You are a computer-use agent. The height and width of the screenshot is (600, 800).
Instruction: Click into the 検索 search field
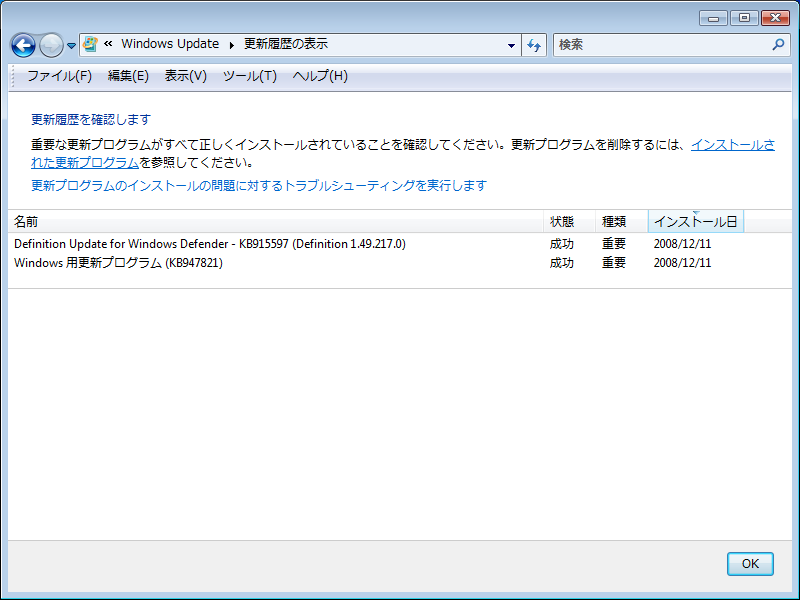[663, 45]
